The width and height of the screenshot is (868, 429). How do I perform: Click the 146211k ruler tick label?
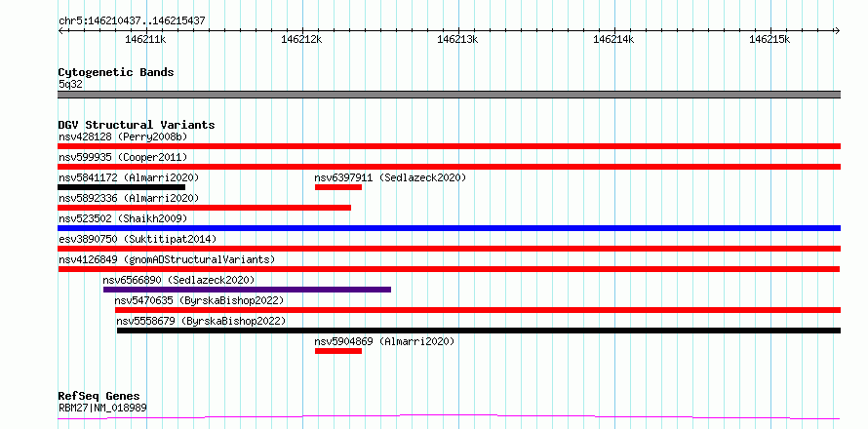(146, 39)
